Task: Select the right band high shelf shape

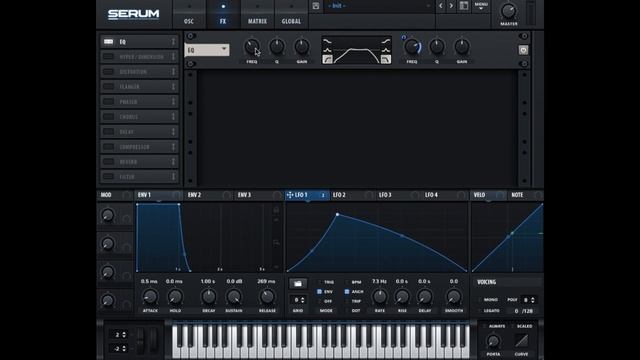Action: pos(386,41)
